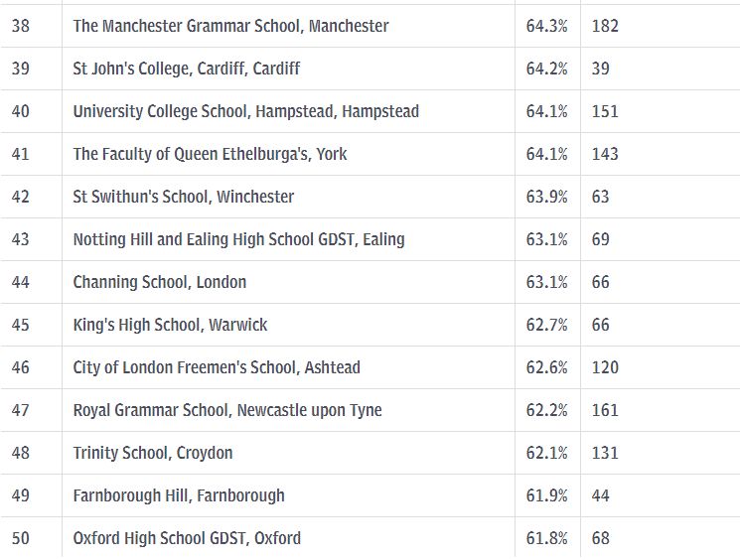Click St John's College, Cardiff entry

[x=186, y=69]
